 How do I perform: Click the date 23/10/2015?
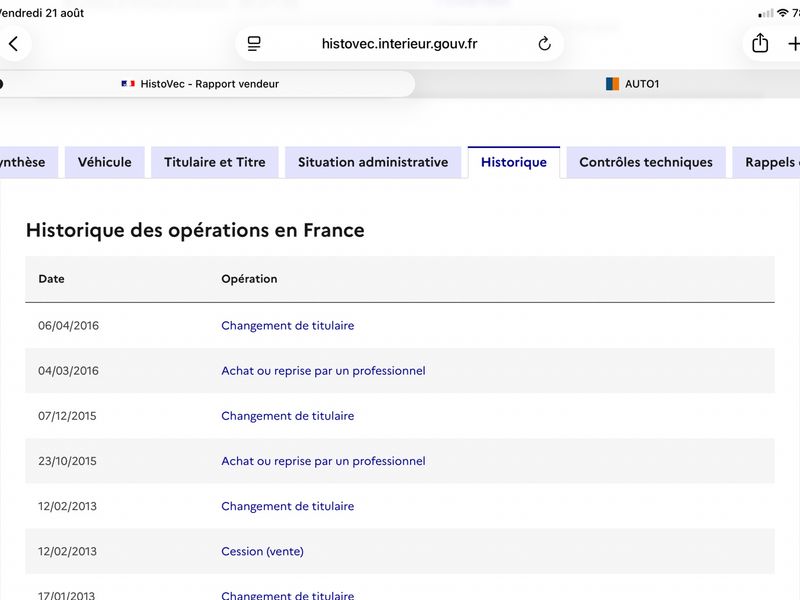67,461
